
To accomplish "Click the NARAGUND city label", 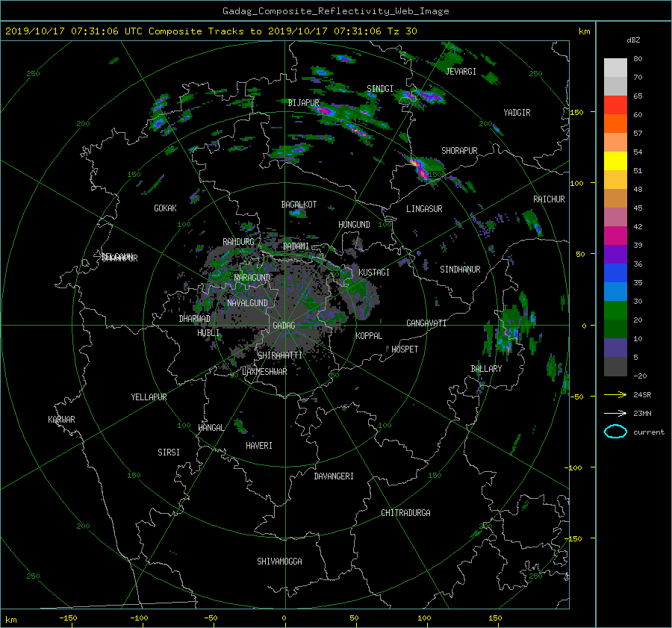I will point(252,278).
